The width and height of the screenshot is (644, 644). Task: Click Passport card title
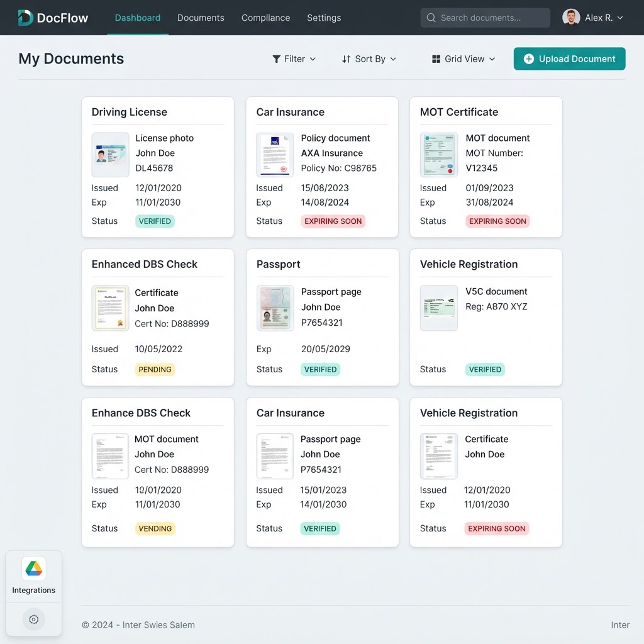click(x=279, y=264)
